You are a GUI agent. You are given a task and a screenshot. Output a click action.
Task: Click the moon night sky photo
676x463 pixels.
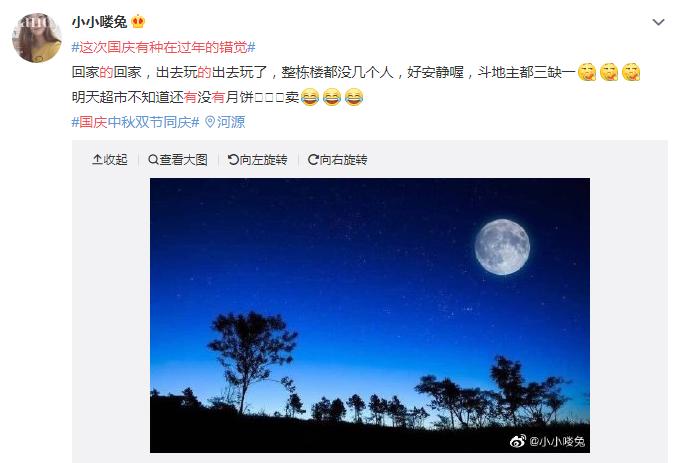(370, 315)
